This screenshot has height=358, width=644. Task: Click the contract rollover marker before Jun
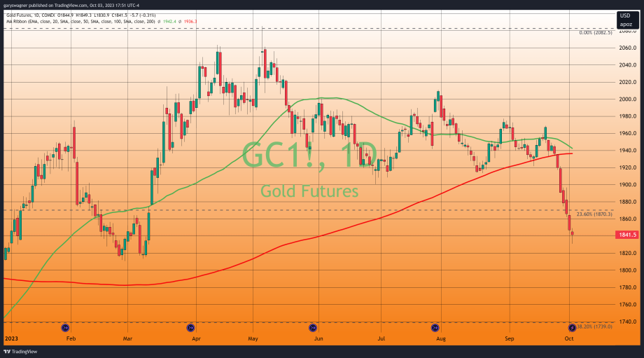click(313, 327)
